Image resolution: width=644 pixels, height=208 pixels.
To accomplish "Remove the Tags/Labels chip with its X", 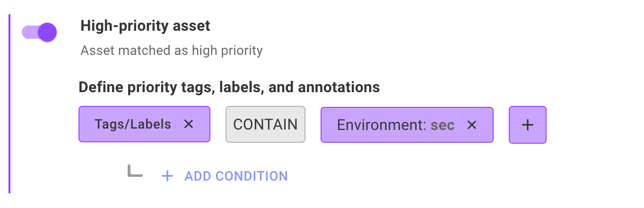I will point(189,124).
